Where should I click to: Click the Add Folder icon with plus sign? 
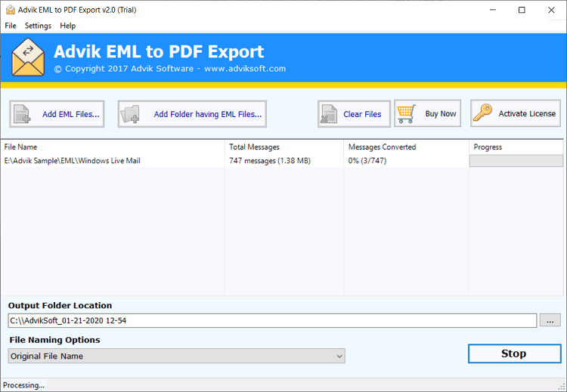[130, 114]
